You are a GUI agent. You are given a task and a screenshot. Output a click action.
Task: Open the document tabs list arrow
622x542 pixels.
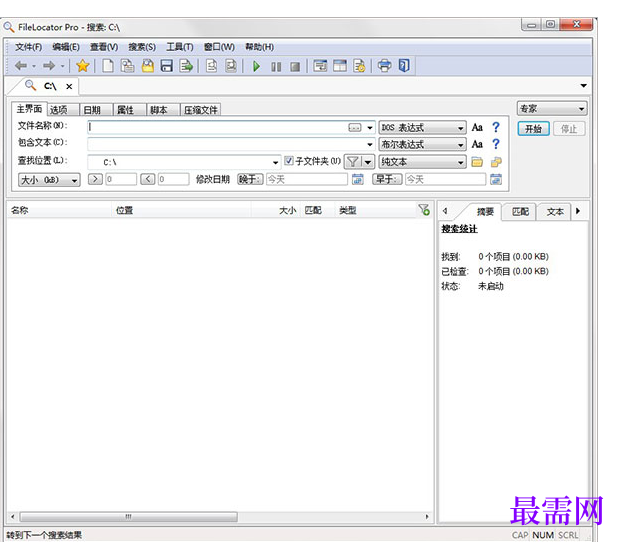[584, 86]
